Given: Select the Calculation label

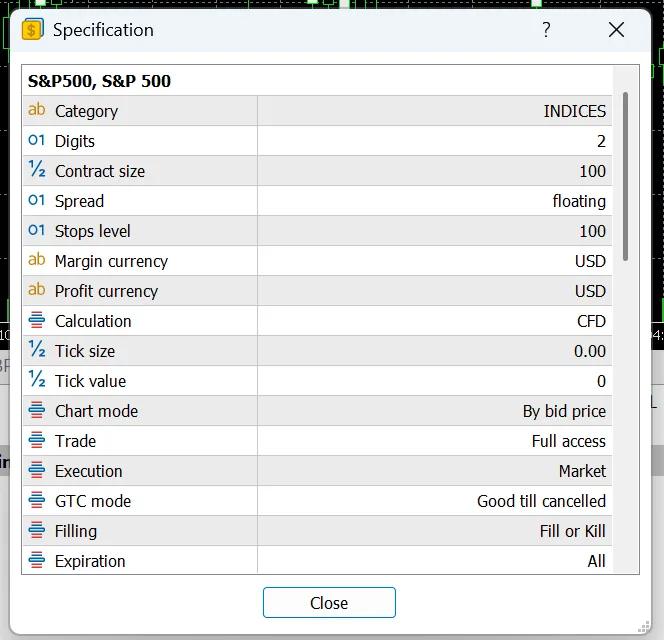Looking at the screenshot, I should 93,321.
